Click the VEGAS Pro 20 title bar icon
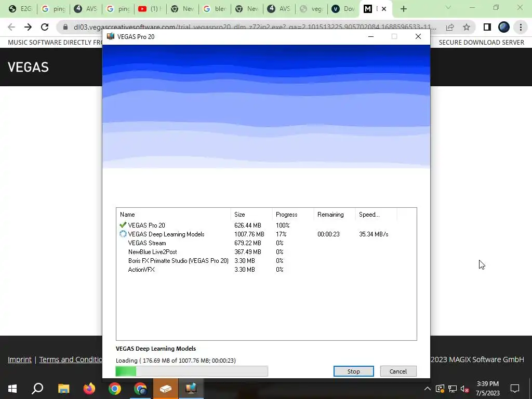This screenshot has width=532, height=399. [x=110, y=36]
